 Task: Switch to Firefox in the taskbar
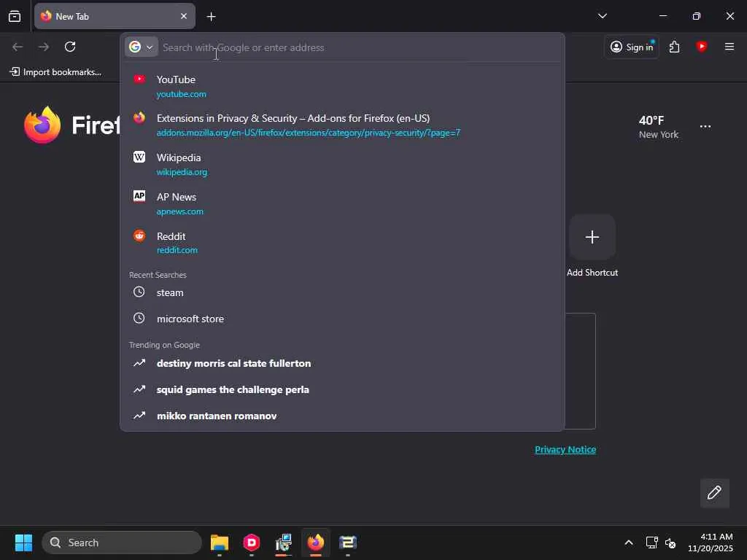[x=315, y=542]
